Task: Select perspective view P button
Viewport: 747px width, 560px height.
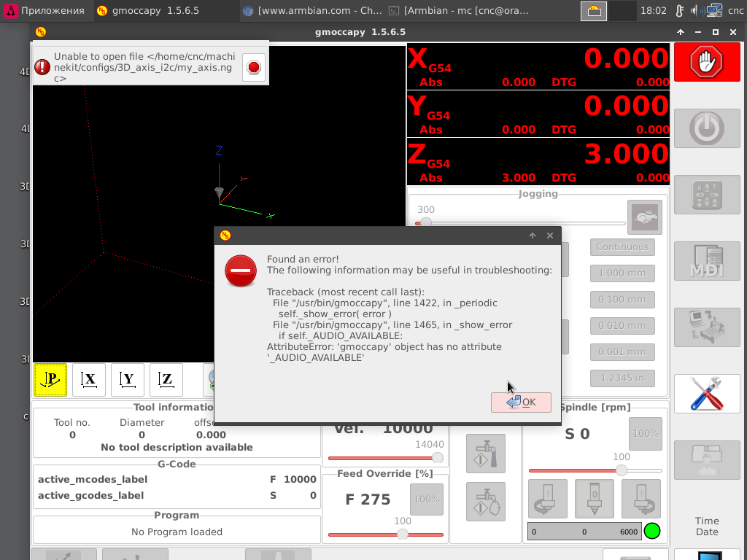Action: [50, 379]
